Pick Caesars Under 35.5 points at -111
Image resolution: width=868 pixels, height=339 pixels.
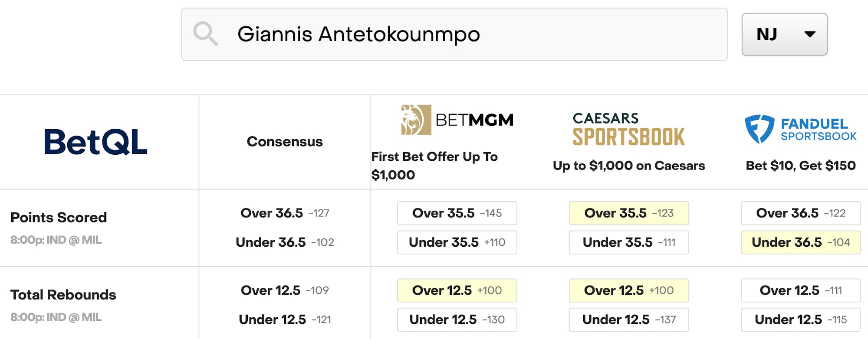tap(629, 242)
